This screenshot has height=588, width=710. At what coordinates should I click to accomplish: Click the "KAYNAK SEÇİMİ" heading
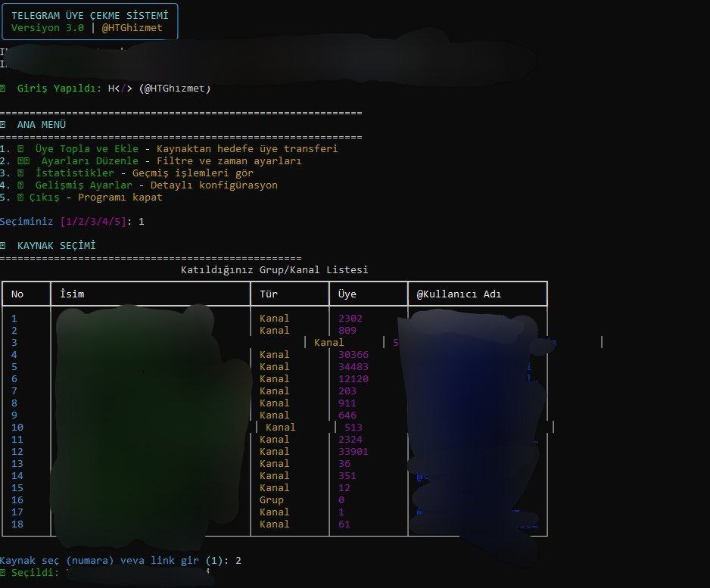(57, 245)
